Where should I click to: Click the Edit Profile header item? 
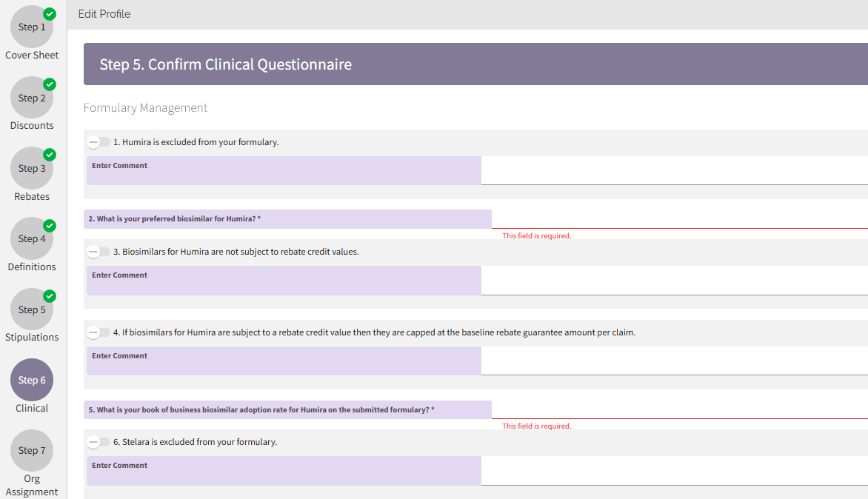coord(104,13)
